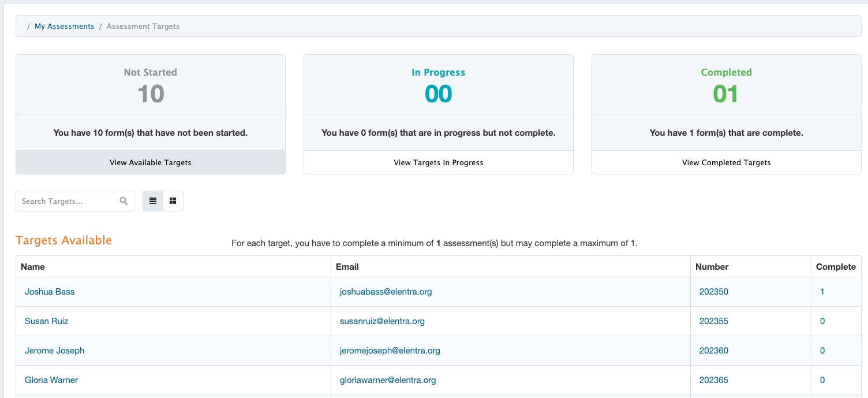Select Jerome Joseph from targets list

tap(54, 351)
